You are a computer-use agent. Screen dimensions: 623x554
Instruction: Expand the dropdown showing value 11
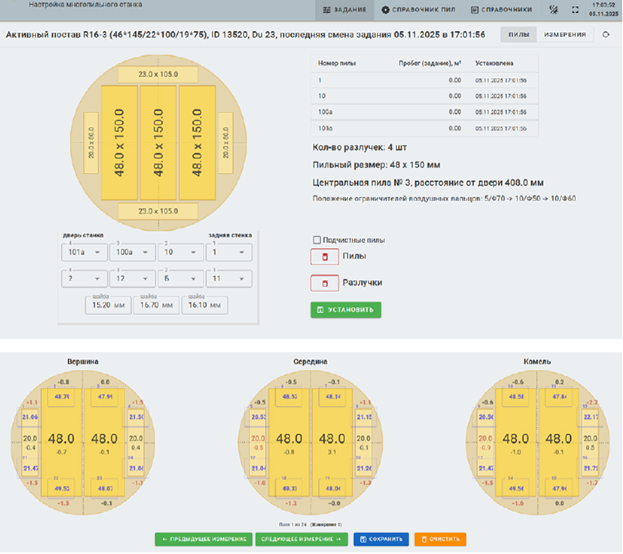click(x=229, y=279)
